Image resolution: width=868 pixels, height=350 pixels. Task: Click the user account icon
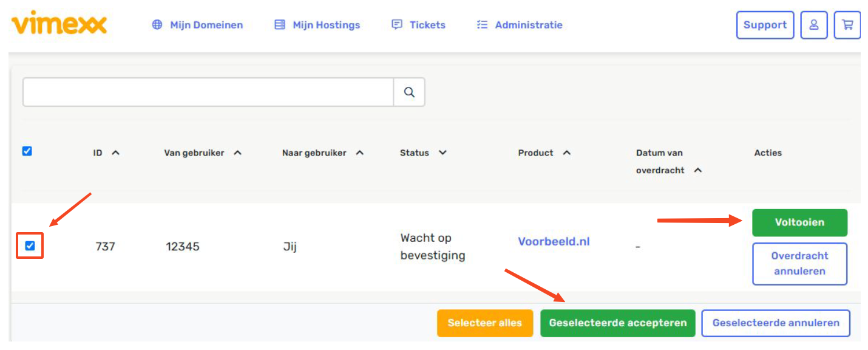coord(813,25)
